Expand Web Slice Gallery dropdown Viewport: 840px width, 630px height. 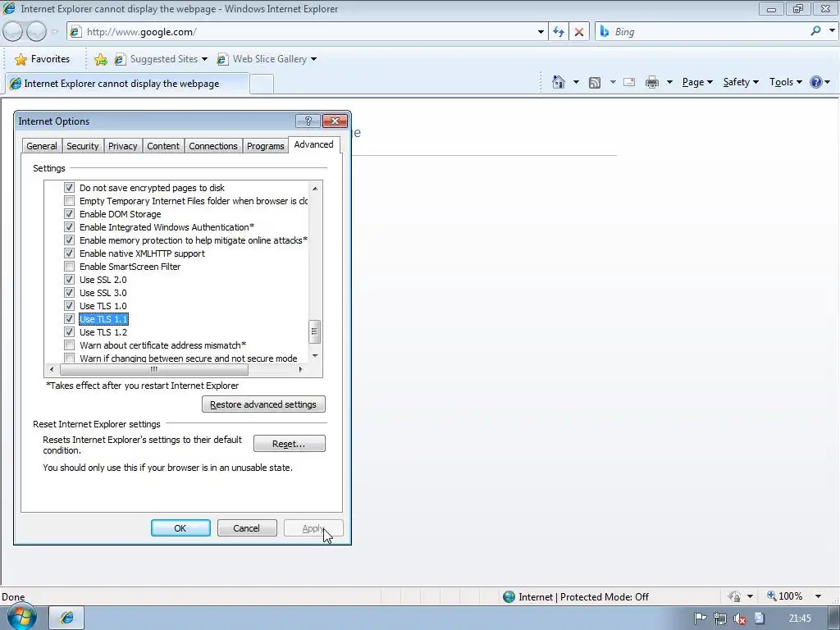coord(314,59)
